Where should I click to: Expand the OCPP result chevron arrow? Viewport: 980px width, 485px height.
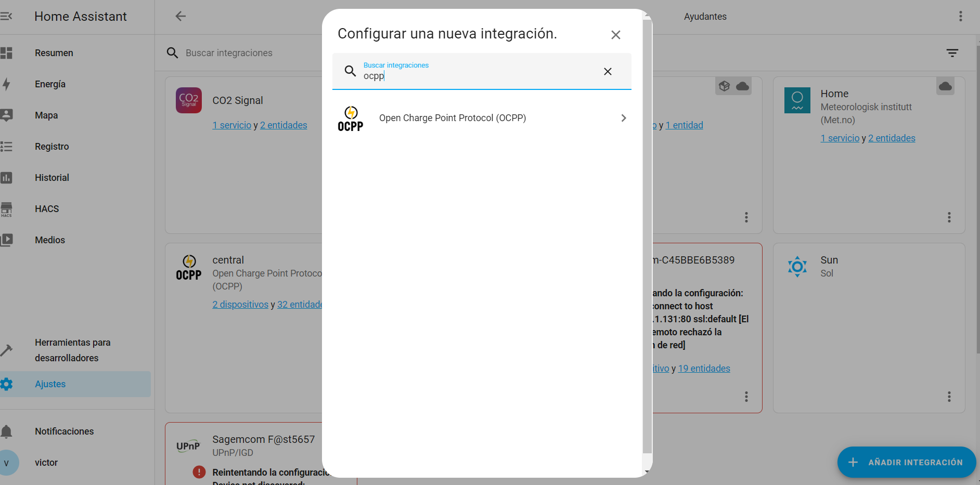624,119
